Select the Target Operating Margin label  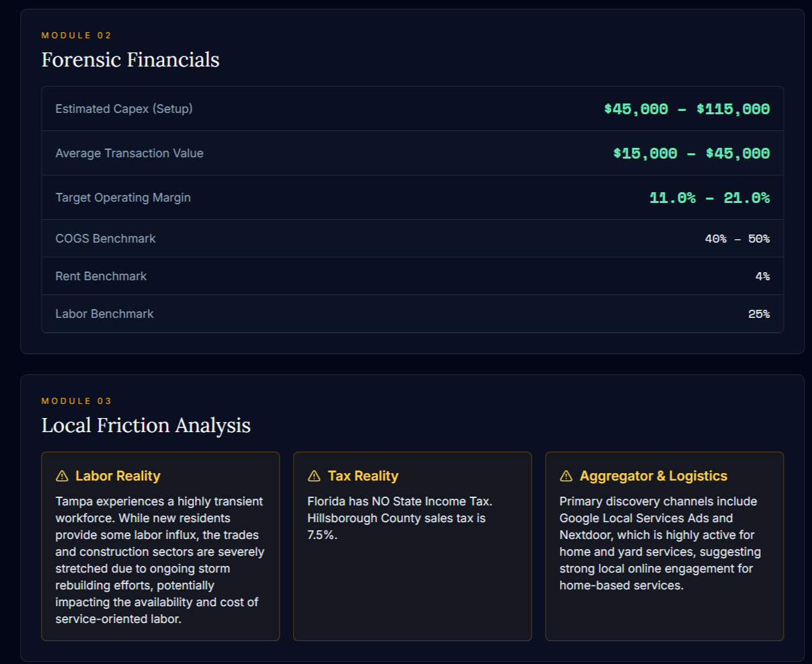pyautogui.click(x=123, y=198)
